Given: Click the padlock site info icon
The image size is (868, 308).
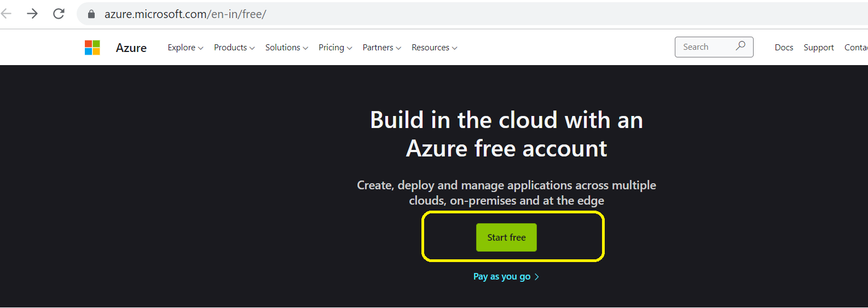Looking at the screenshot, I should tap(91, 14).
